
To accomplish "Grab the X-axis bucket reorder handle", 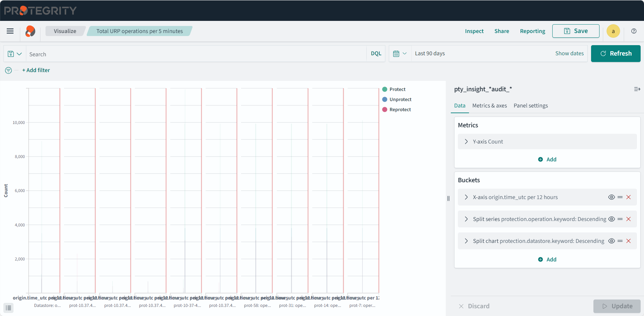I will [x=620, y=197].
